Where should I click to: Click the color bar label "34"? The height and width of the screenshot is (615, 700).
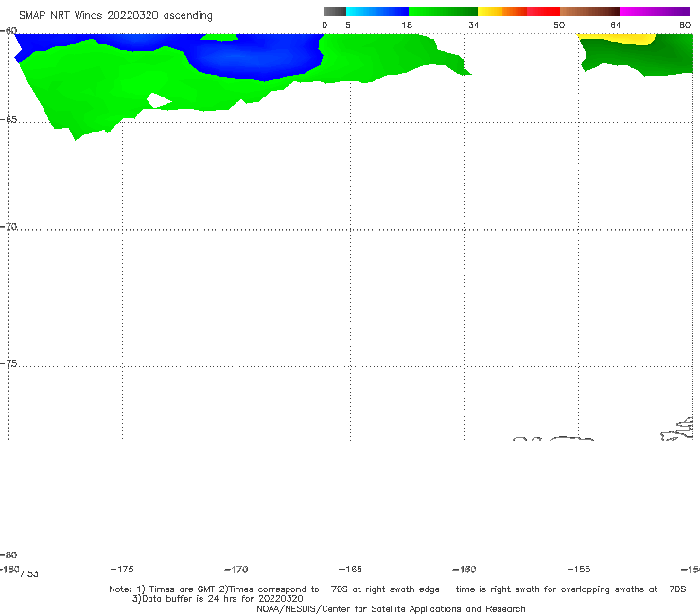tap(474, 25)
